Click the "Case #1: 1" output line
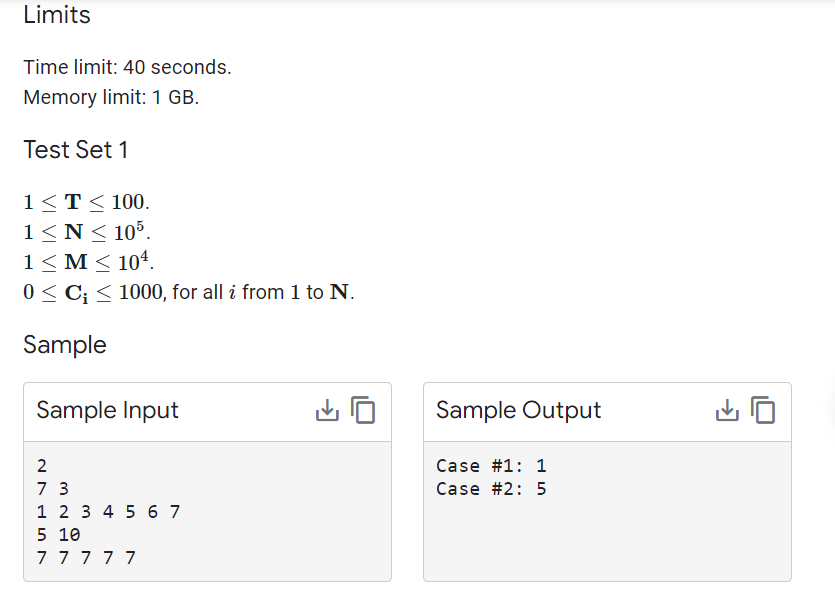Image resolution: width=835 pixels, height=594 pixels. 491,465
